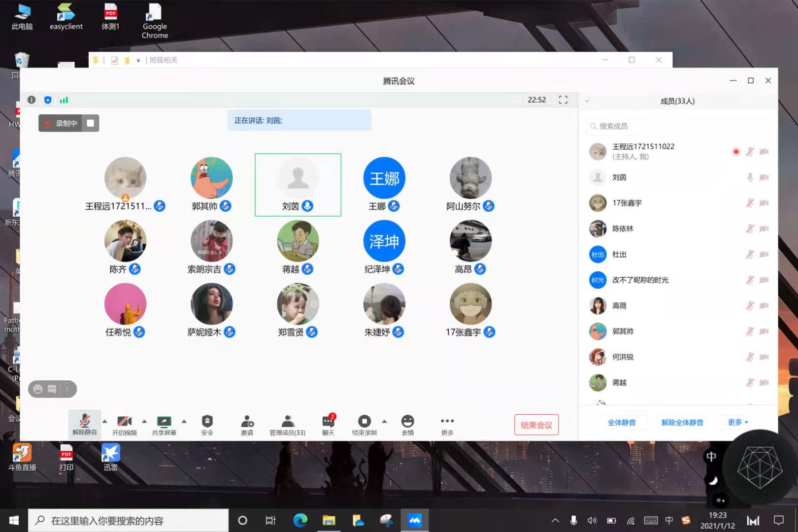Switch to Tencent Meeting taskbar icon

click(x=415, y=521)
